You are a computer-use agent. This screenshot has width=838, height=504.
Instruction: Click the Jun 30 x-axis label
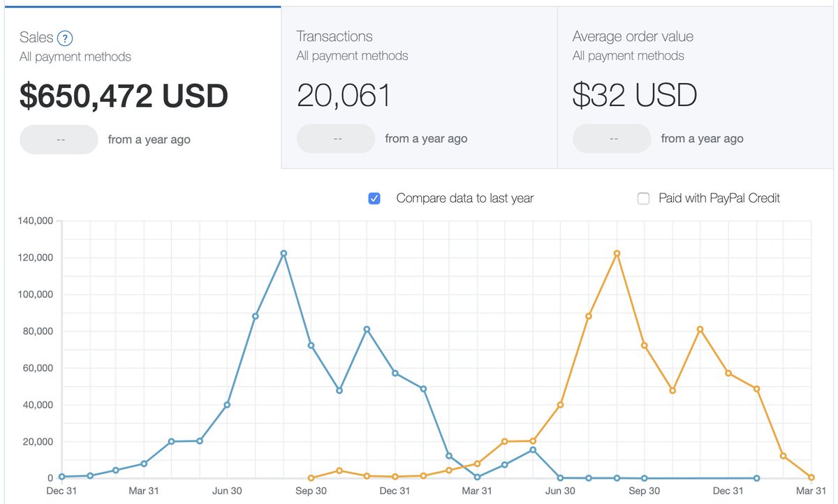click(227, 491)
